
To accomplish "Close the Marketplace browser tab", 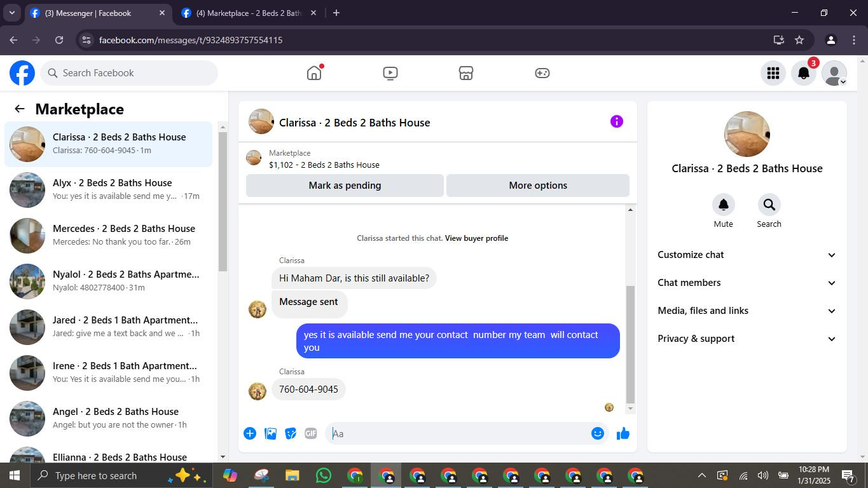I will coord(313,13).
